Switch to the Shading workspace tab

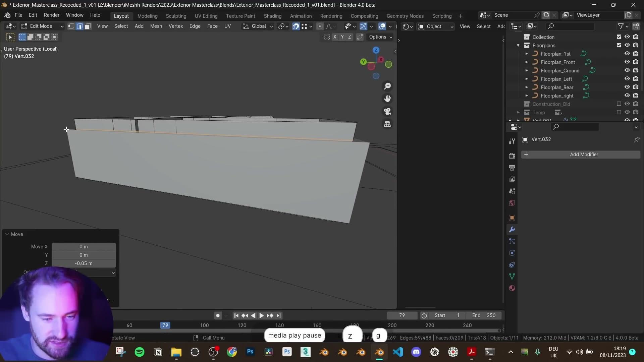[x=273, y=16]
